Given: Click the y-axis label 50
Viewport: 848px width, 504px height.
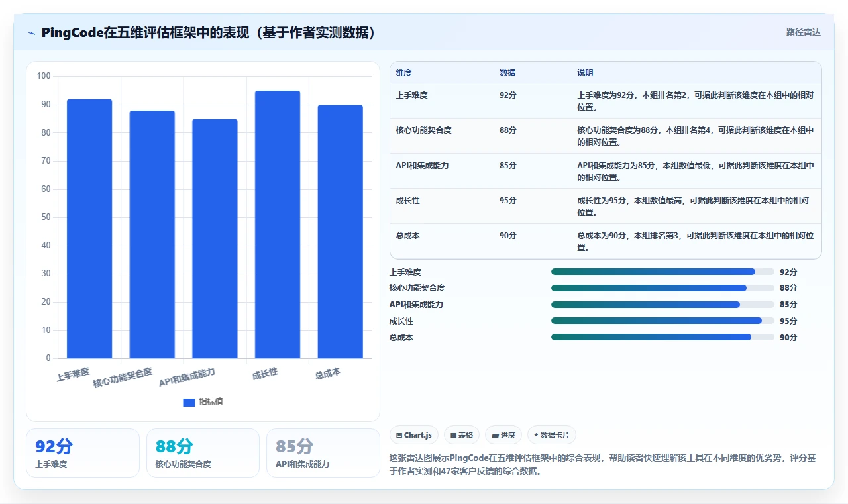Looking at the screenshot, I should click(46, 217).
